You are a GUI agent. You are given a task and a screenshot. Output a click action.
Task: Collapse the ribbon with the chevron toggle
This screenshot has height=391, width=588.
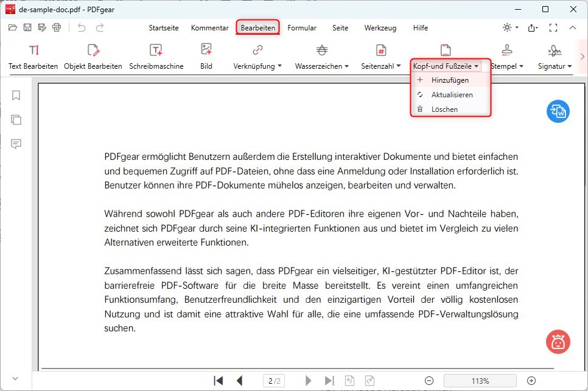[x=572, y=27]
